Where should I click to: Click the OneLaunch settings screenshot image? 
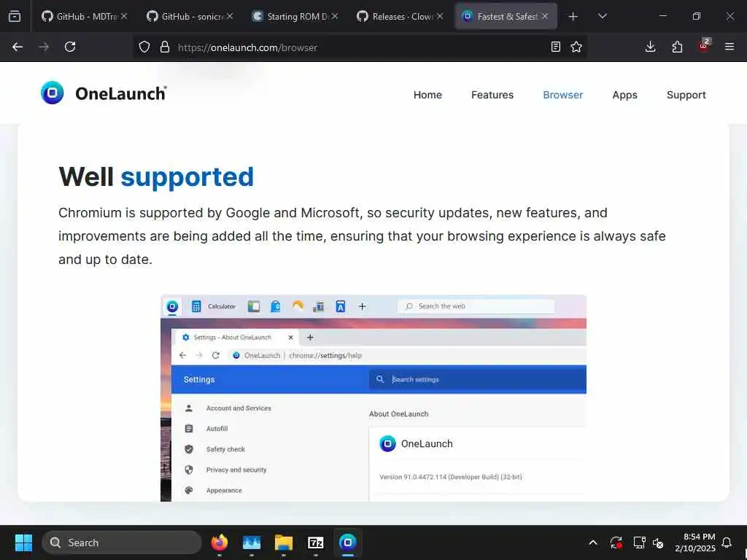373,398
